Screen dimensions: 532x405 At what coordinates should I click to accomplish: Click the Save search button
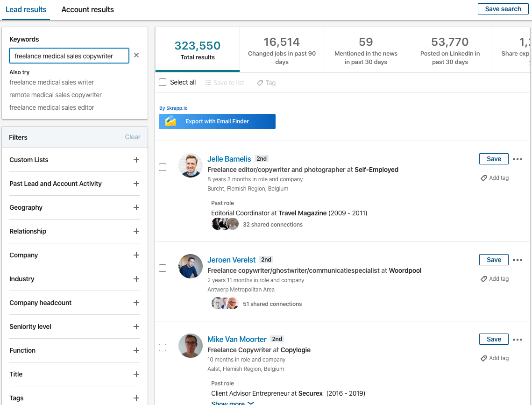coord(503,9)
